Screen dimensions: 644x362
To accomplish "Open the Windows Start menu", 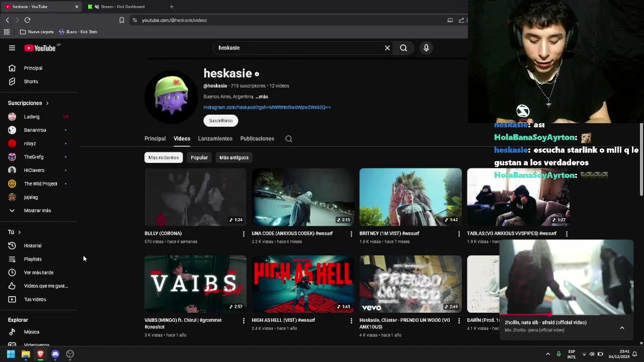I will tap(11, 354).
